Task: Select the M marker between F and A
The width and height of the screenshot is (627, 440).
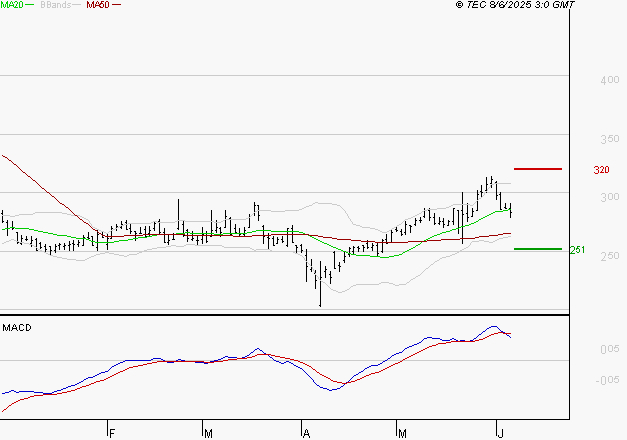Action: pos(208,433)
